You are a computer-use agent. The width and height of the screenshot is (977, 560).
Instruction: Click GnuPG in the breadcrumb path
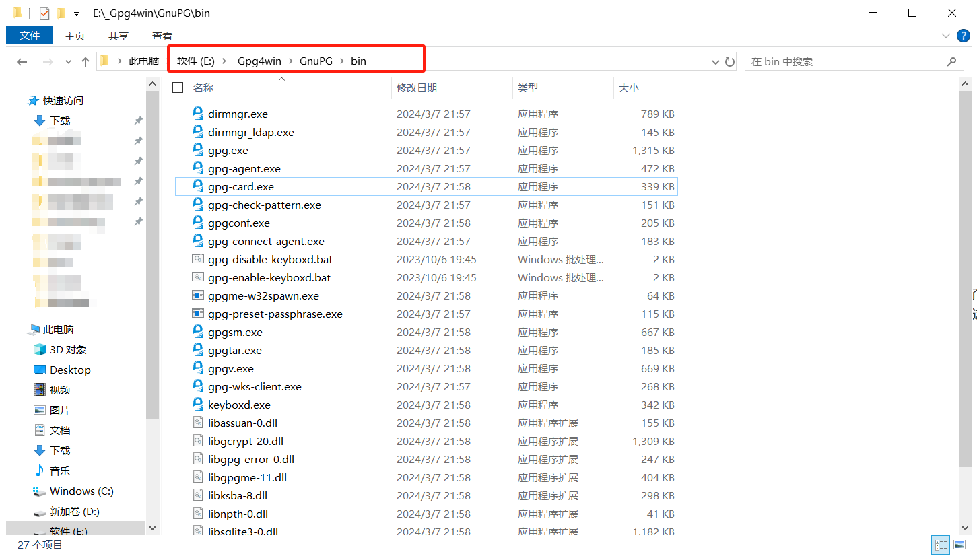tap(316, 61)
